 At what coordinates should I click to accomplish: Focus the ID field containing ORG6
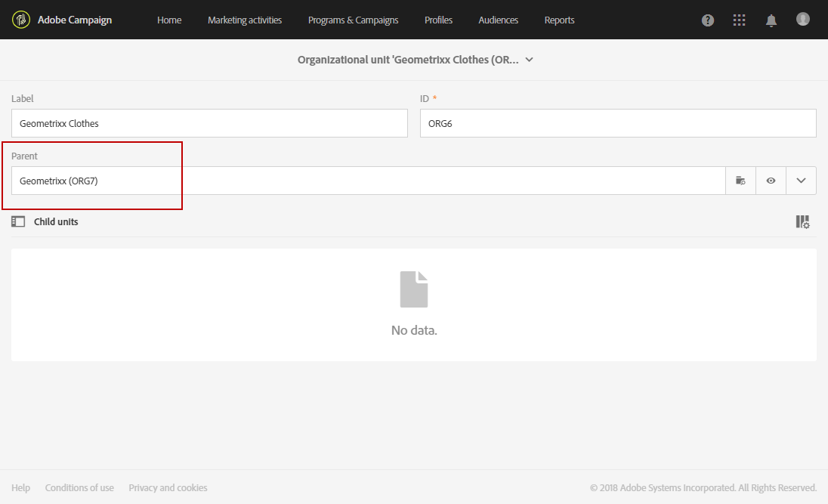618,123
